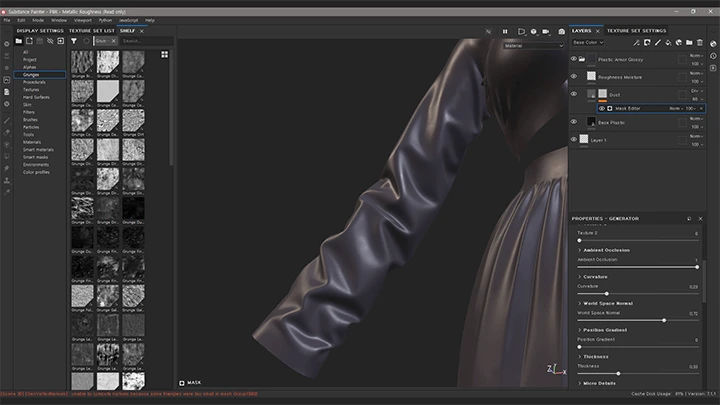Hide the Plastic Armor Glossy layer
Screen dimensions: 720x405
point(574,59)
